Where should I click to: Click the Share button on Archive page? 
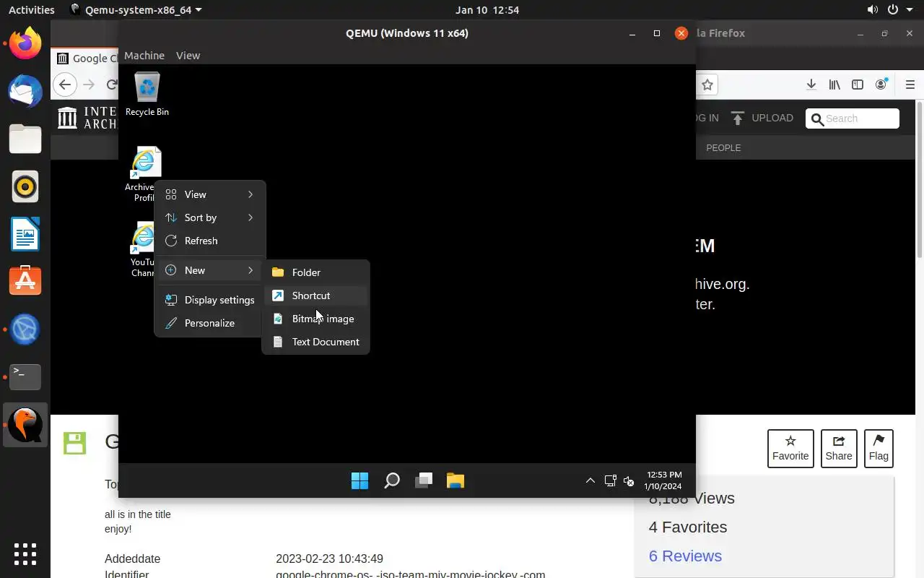point(839,448)
